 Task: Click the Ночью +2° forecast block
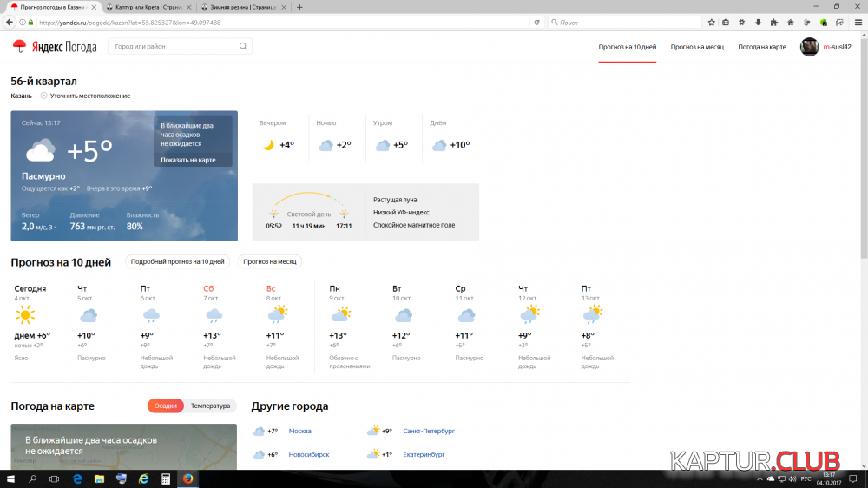pyautogui.click(x=334, y=137)
